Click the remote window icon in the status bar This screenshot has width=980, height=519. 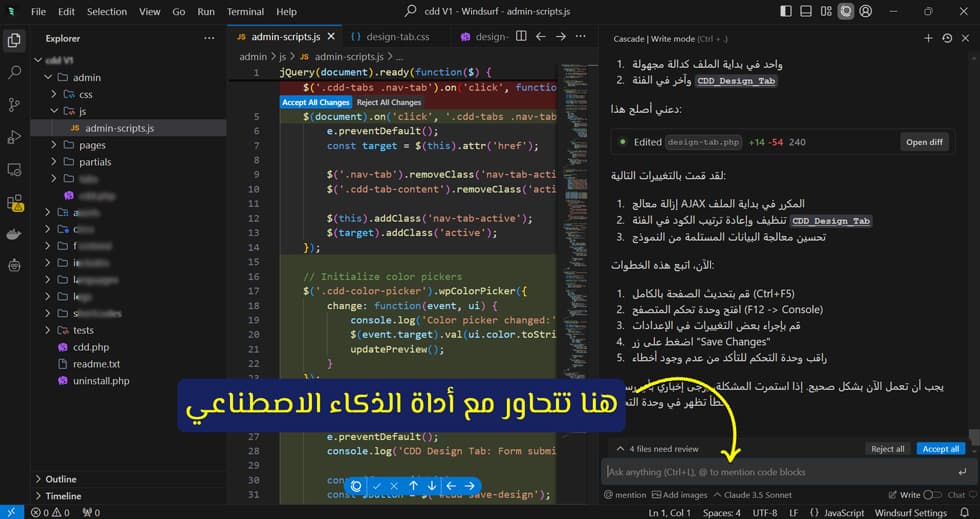[11, 513]
